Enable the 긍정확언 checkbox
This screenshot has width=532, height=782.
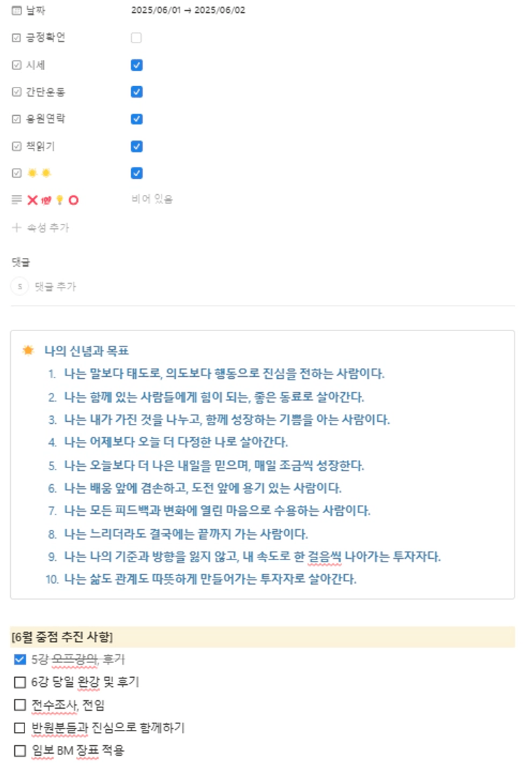point(136,38)
